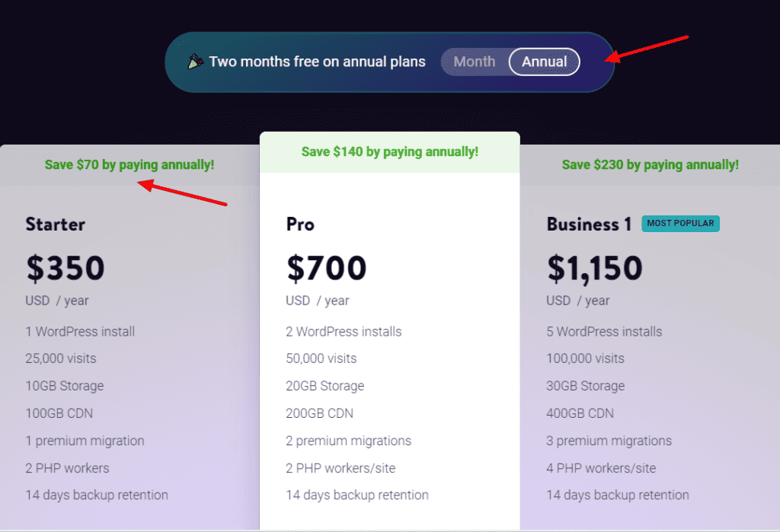Click the MOST POPULAR badge on Business 1

(x=680, y=223)
